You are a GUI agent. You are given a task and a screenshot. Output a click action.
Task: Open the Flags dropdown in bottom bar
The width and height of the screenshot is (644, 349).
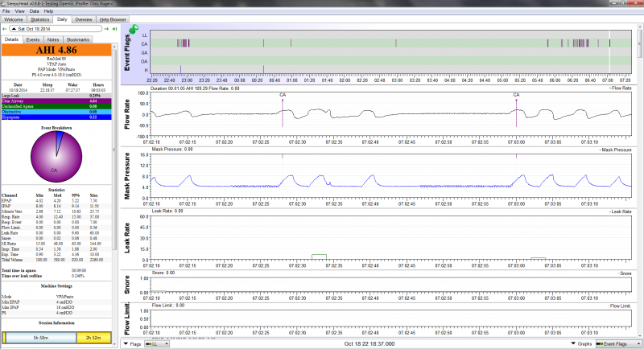point(133,343)
